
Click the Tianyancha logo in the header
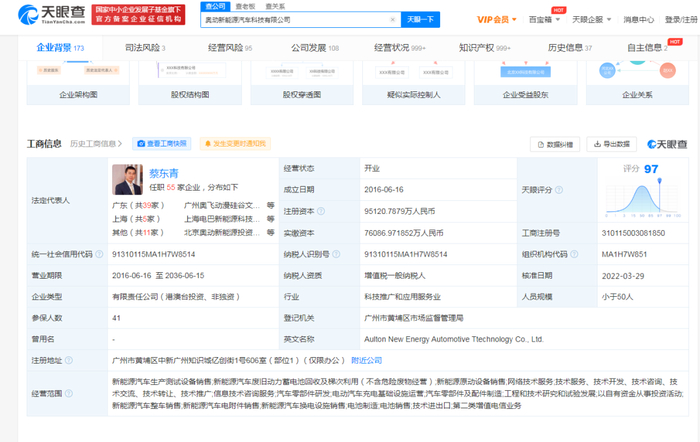[46, 17]
